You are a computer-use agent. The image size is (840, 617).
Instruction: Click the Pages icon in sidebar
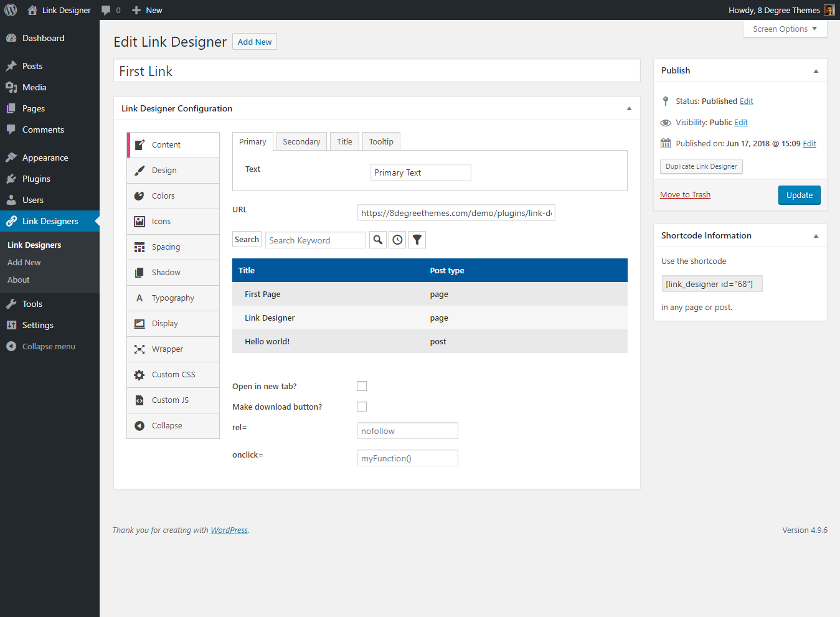pos(11,108)
